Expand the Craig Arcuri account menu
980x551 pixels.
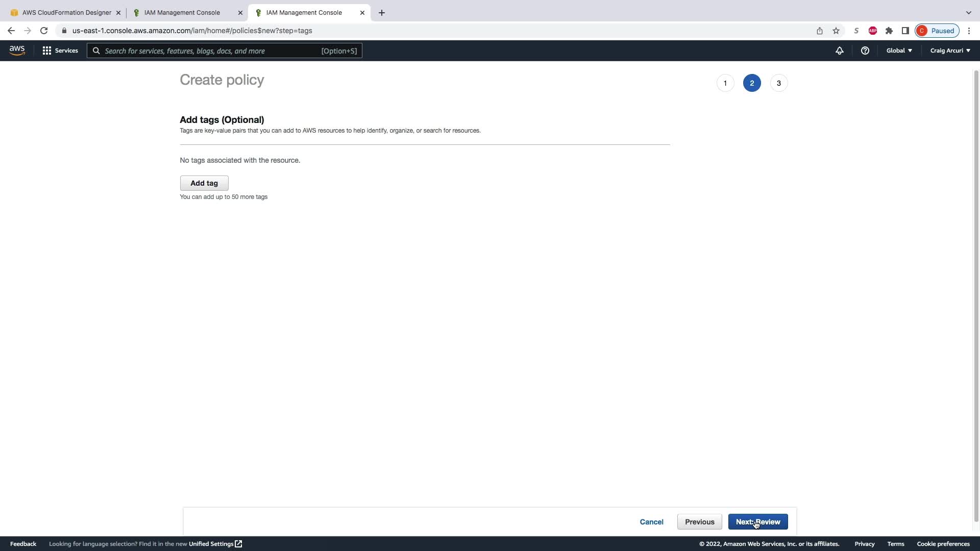tap(950, 51)
